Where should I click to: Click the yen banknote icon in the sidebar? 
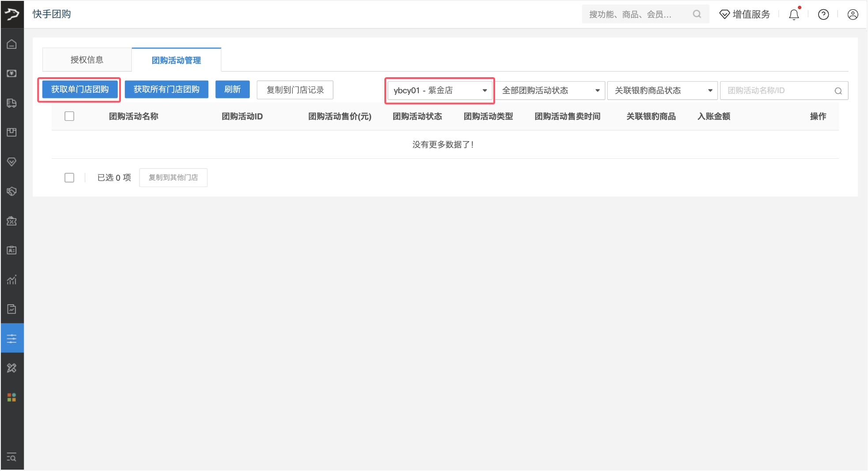coord(12,73)
